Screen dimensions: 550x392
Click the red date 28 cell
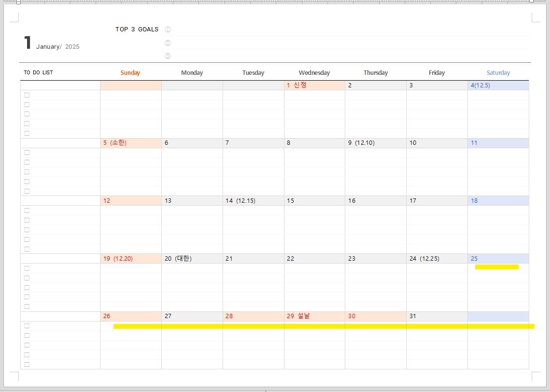click(253, 316)
